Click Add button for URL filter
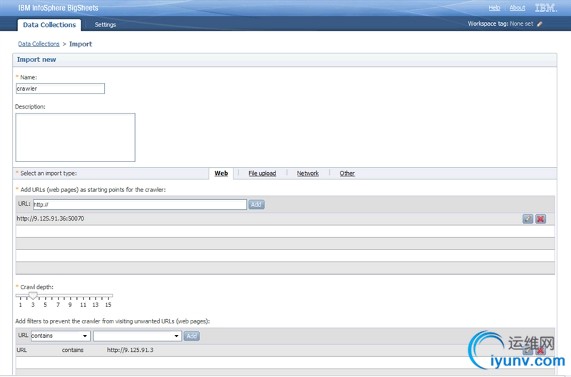Image resolution: width=571 pixels, height=377 pixels. (x=192, y=336)
